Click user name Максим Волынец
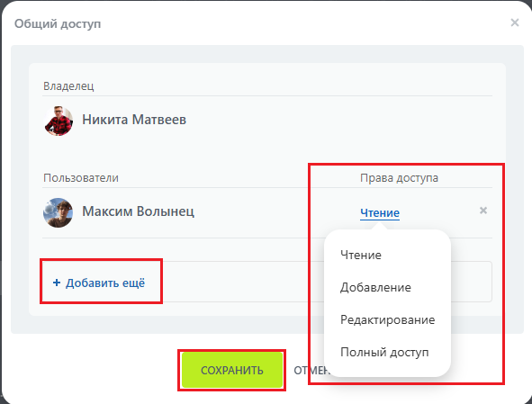Screen dimensions: 532x404 138,211
